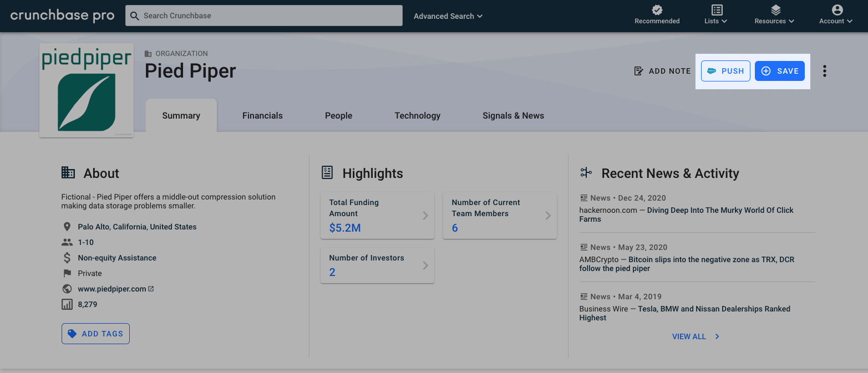Click Non-equity Assistance funding type
The width and height of the screenshot is (868, 373).
click(117, 258)
